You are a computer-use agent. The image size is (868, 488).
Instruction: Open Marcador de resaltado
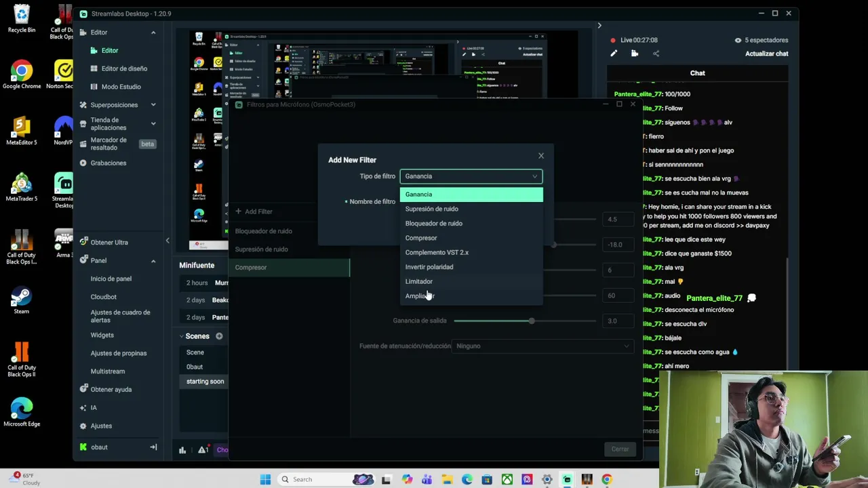108,144
